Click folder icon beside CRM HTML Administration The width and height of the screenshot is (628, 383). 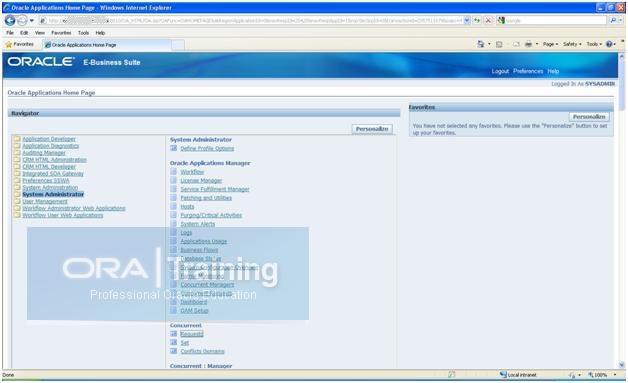tap(17, 159)
